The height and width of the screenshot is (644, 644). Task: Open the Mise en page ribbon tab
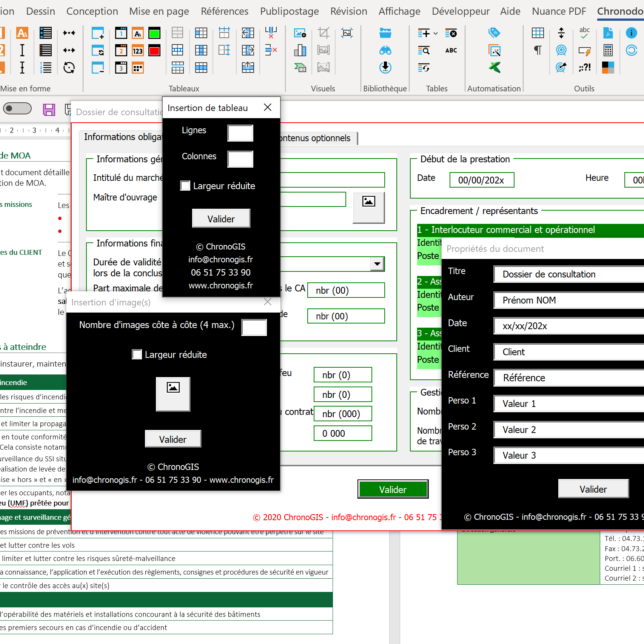159,11
